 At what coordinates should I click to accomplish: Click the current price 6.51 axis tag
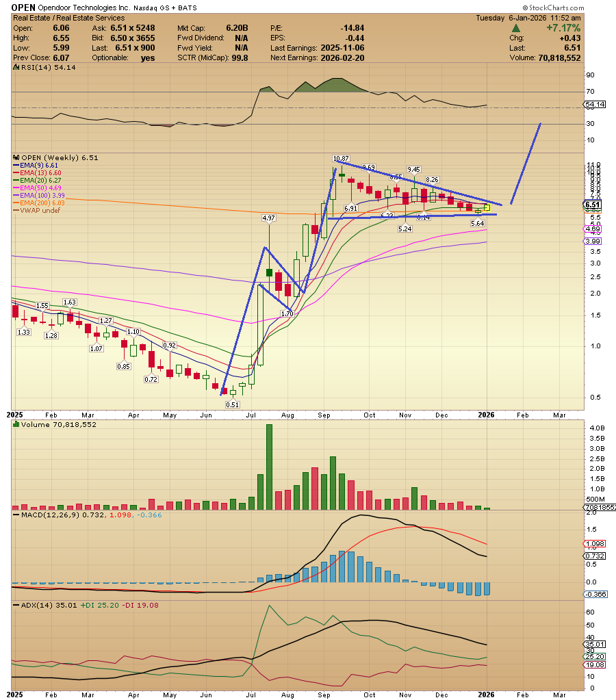(x=593, y=205)
